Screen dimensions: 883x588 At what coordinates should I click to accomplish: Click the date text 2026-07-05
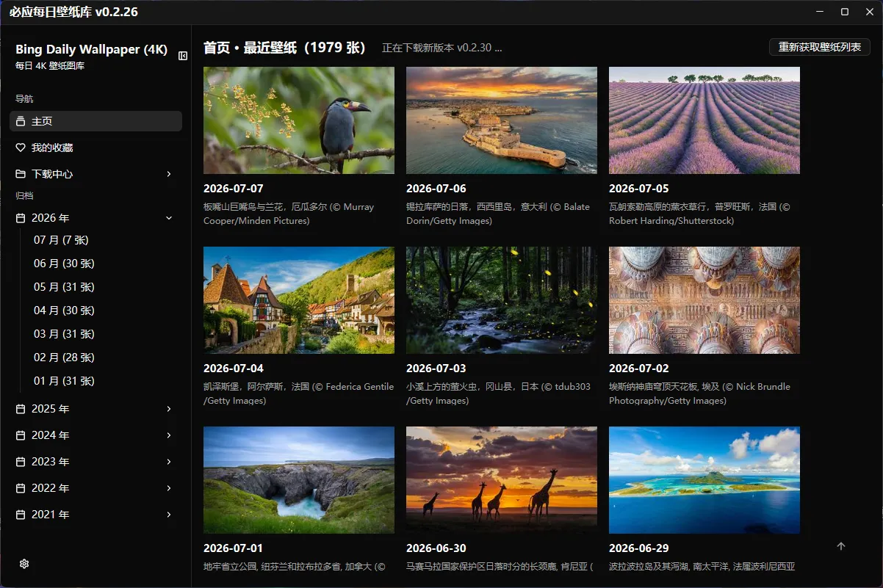(639, 189)
